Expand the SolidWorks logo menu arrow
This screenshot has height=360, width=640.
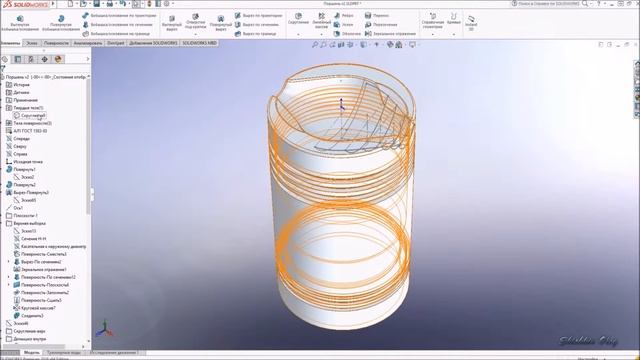(53, 4)
